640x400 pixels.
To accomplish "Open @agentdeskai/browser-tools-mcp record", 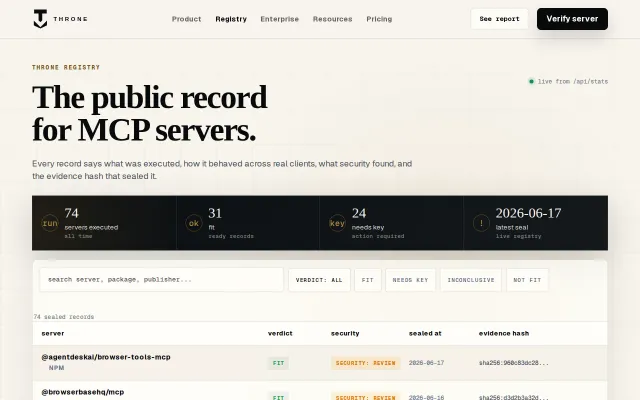I will click(x=106, y=357).
